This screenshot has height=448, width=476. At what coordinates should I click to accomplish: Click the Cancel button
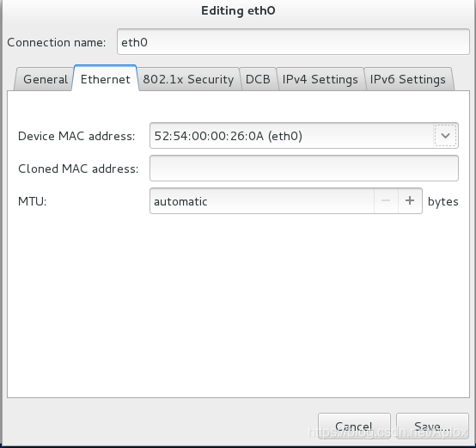click(354, 427)
